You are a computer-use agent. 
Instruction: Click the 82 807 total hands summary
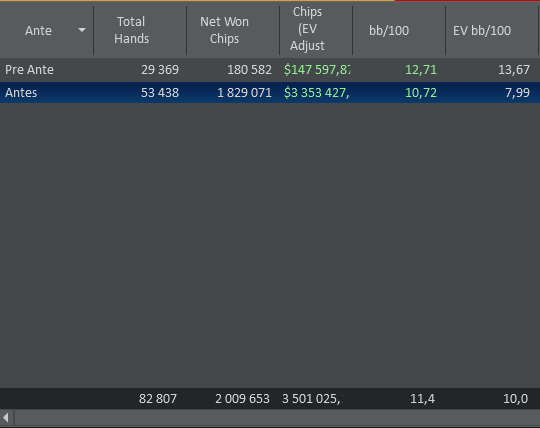(x=158, y=399)
